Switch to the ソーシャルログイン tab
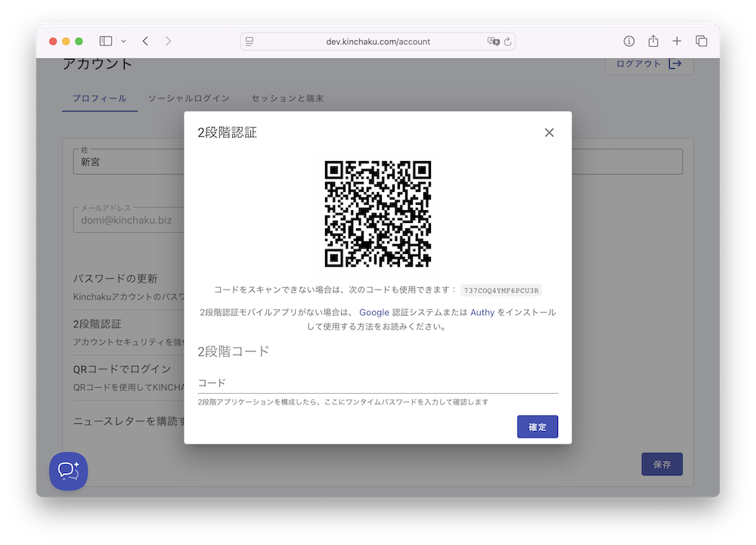 tap(189, 98)
